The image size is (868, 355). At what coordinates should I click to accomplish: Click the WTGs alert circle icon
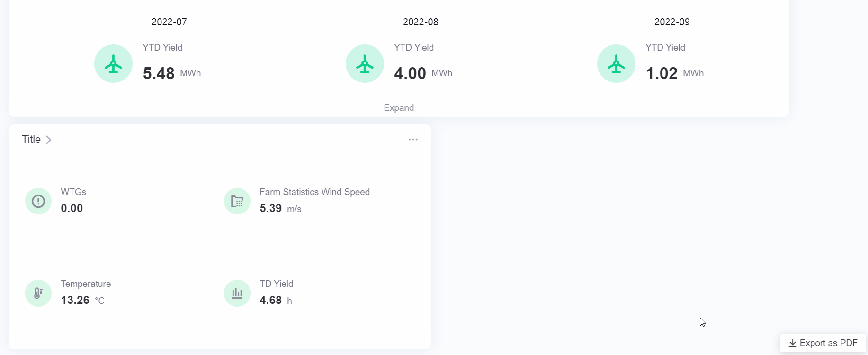pos(38,201)
